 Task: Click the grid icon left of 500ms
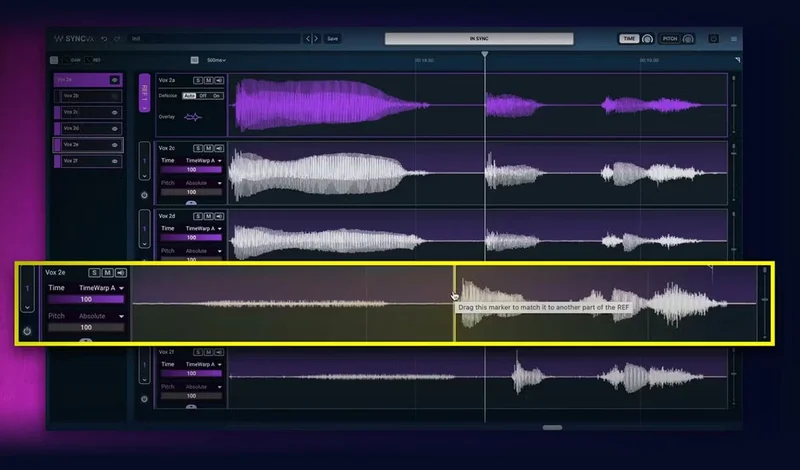tap(194, 60)
